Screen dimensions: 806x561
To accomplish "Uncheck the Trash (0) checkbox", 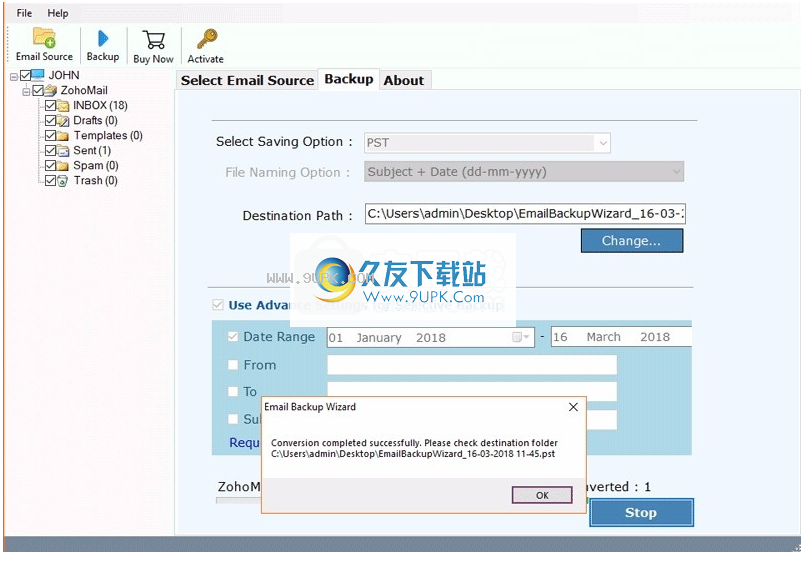I will click(x=50, y=180).
